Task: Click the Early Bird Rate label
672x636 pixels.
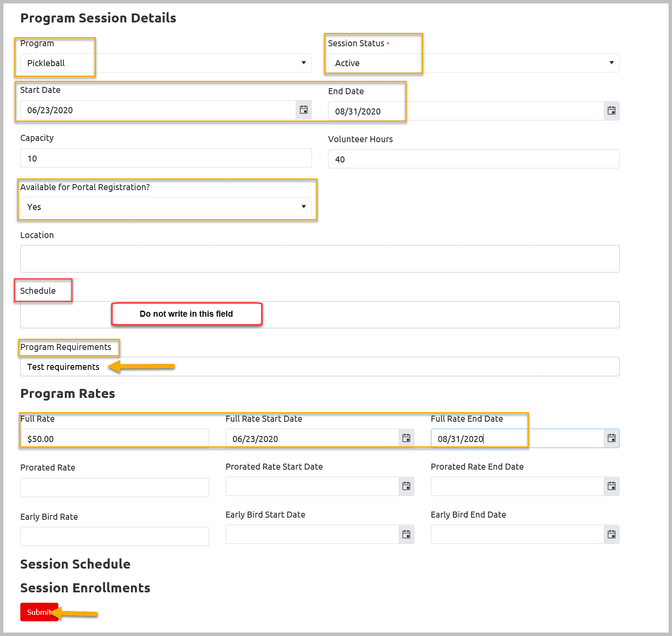Action: tap(49, 517)
